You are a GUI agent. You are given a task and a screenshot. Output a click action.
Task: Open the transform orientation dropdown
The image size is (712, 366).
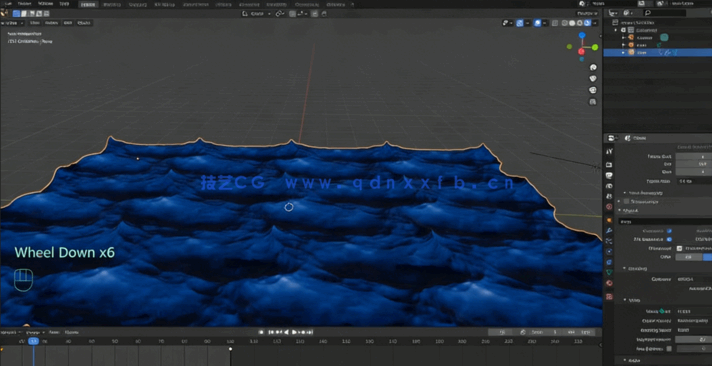tap(257, 14)
